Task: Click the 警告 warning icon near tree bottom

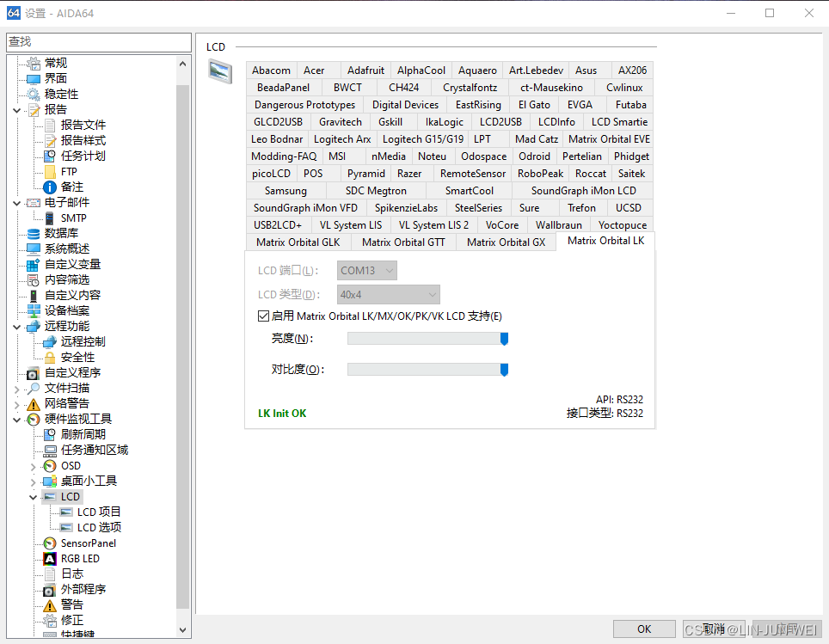Action: coord(50,605)
